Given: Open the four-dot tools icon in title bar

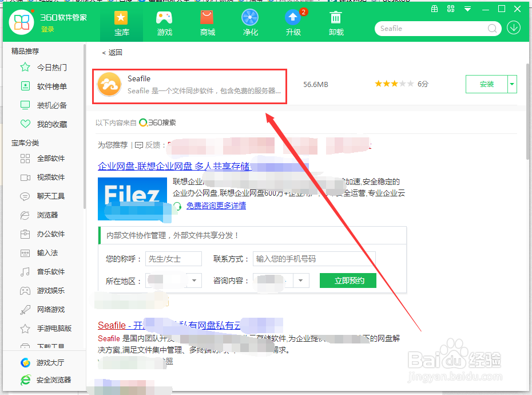Looking at the screenshot, I should 451,9.
